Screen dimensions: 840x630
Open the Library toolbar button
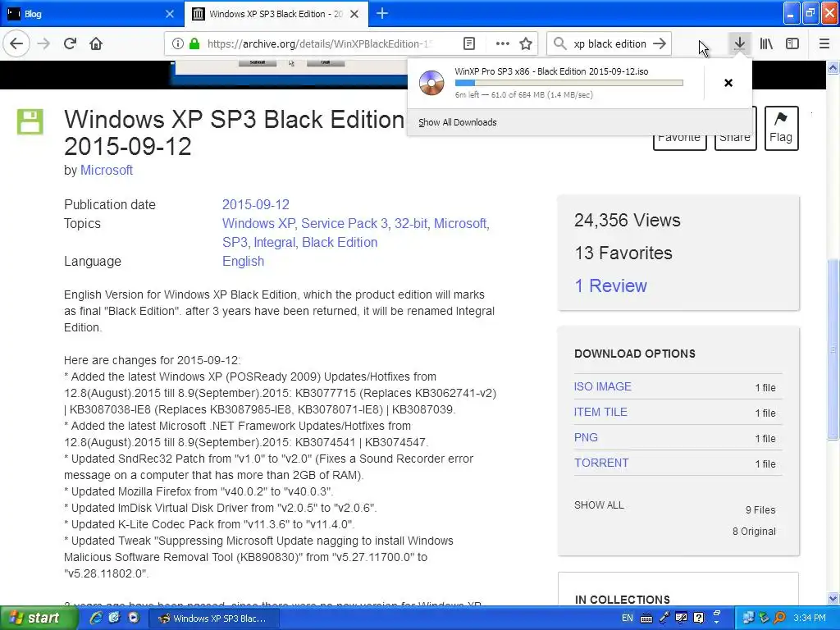click(767, 44)
